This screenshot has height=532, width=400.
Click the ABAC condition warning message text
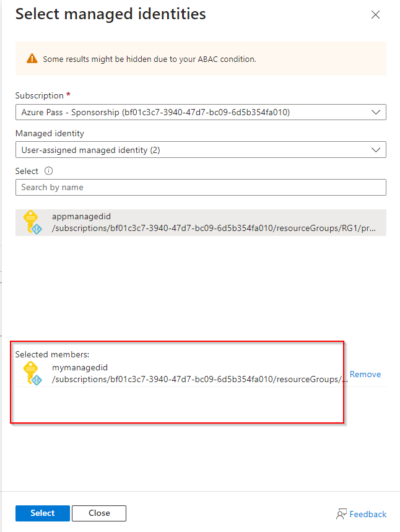click(149, 59)
